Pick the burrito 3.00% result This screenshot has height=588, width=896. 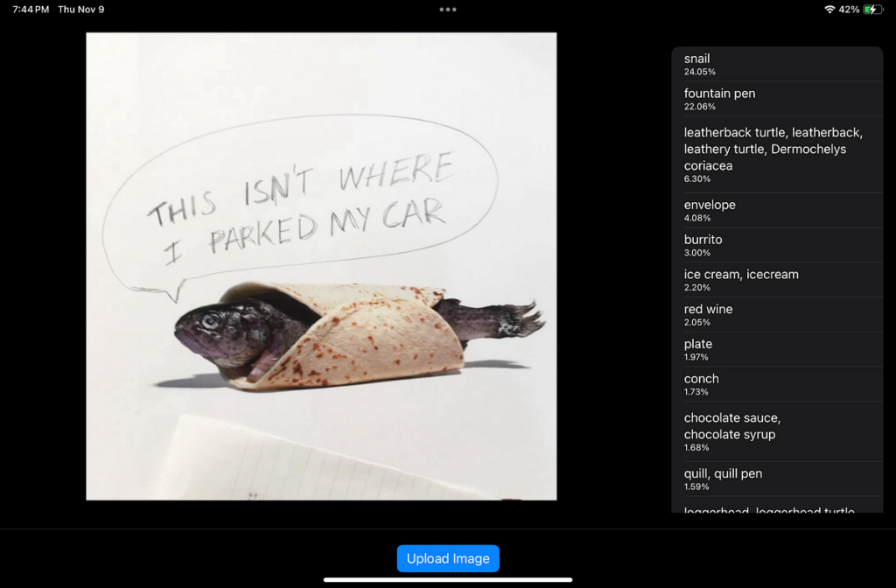pos(777,245)
